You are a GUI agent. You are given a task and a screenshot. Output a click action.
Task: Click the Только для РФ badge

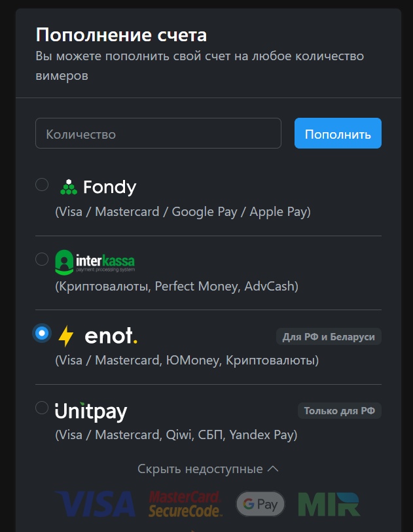[339, 411]
